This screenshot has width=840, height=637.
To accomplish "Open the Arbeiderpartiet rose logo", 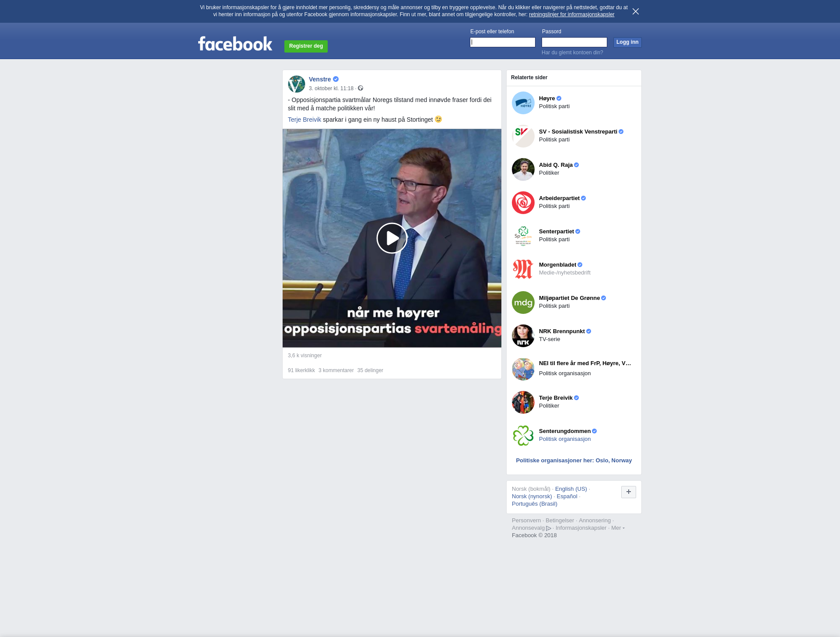I will point(523,203).
